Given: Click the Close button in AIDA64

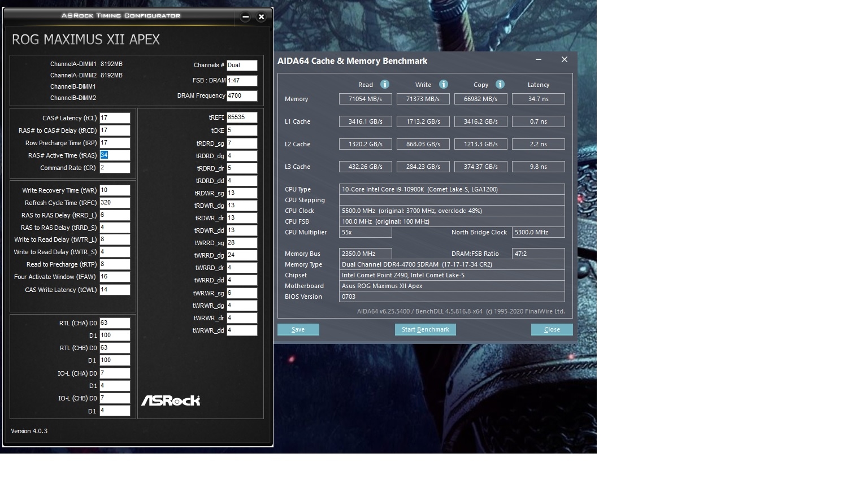Looking at the screenshot, I should (552, 330).
